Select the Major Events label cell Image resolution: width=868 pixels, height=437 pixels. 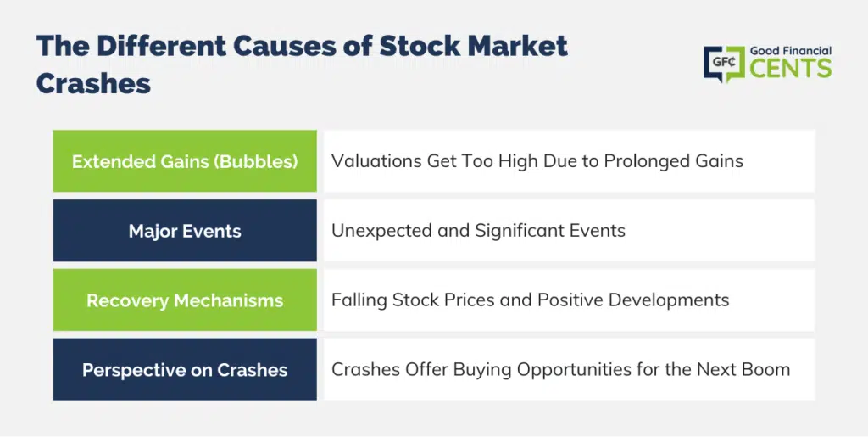[185, 231]
